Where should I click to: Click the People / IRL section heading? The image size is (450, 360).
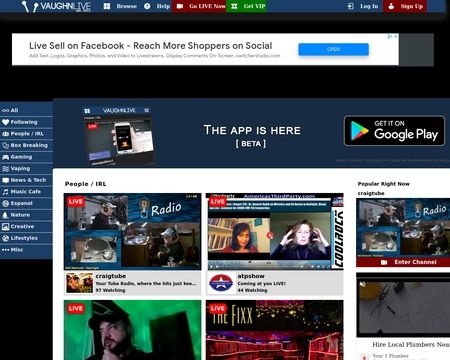click(x=86, y=184)
